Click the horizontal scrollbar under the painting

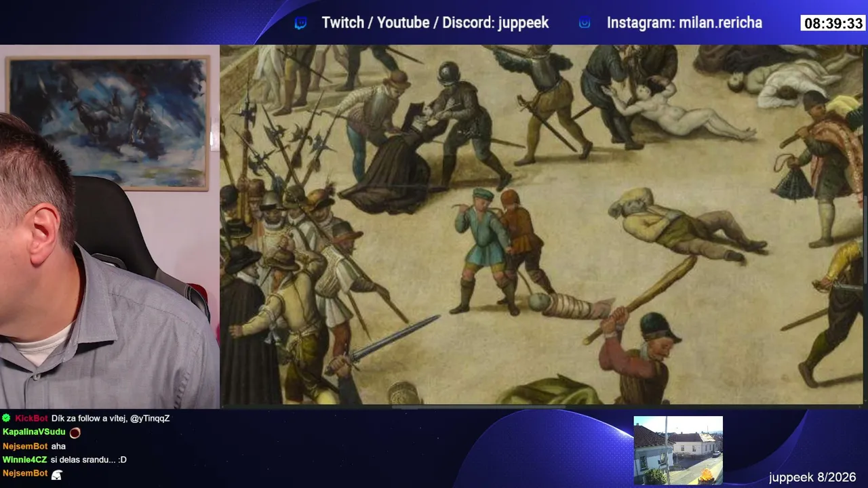[478, 407]
